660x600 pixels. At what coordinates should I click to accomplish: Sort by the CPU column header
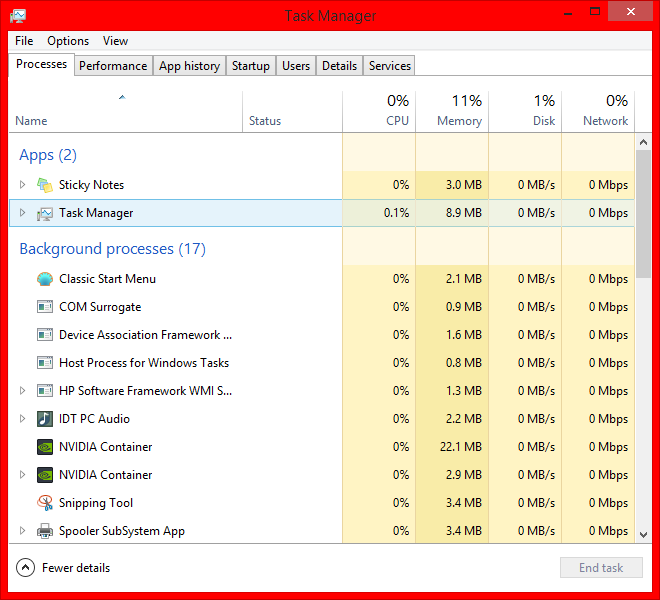[x=379, y=112]
